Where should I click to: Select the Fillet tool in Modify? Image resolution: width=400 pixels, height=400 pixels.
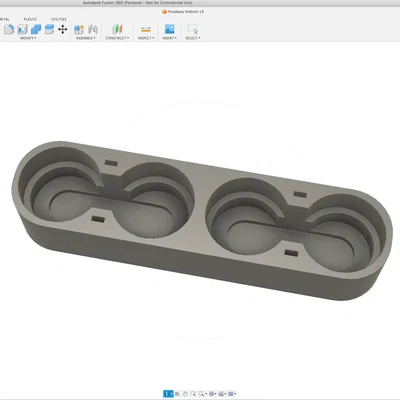(x=9, y=29)
